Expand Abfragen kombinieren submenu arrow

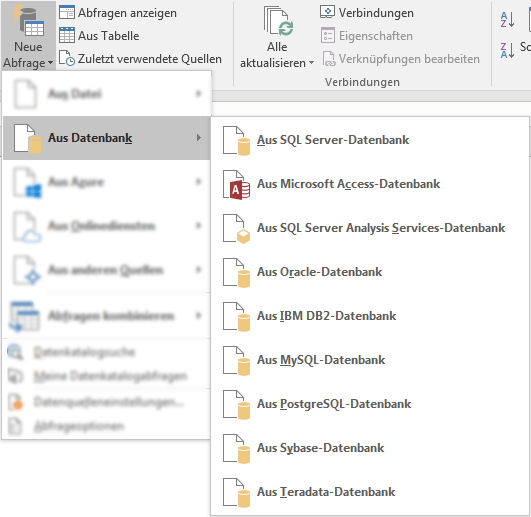tap(199, 315)
